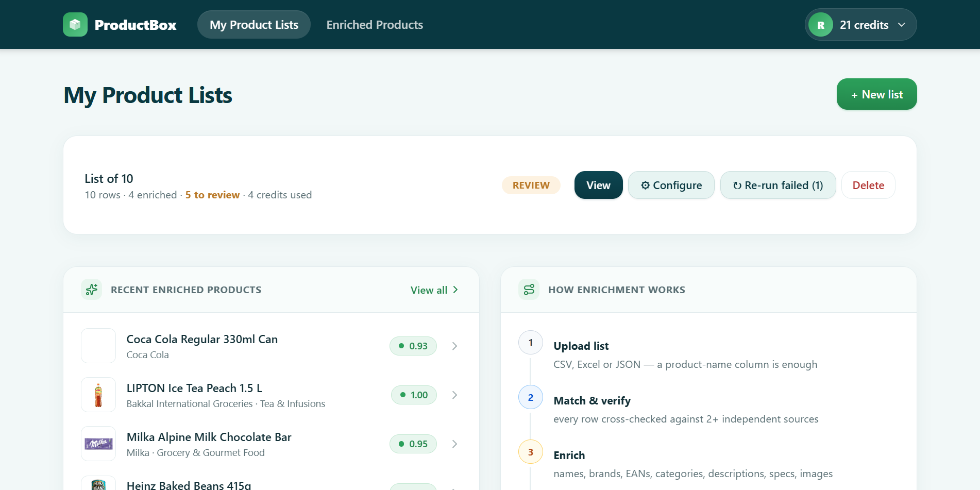Open View all enriched products link
Screen dimensions: 980x490
434,290
